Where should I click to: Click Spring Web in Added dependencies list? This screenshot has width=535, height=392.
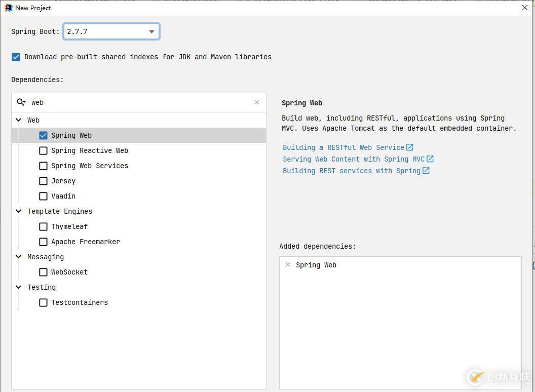(x=316, y=265)
